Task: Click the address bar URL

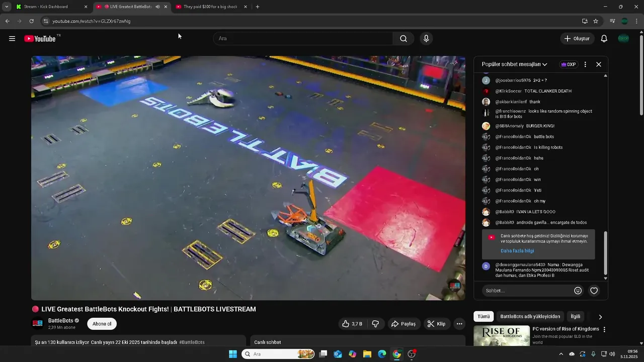Action: pyautogui.click(x=92, y=21)
